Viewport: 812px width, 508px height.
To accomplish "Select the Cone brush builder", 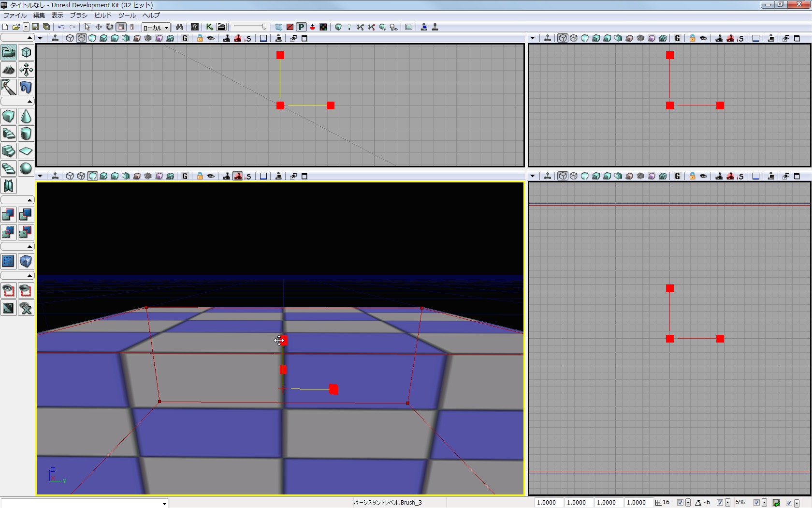I will [x=26, y=116].
